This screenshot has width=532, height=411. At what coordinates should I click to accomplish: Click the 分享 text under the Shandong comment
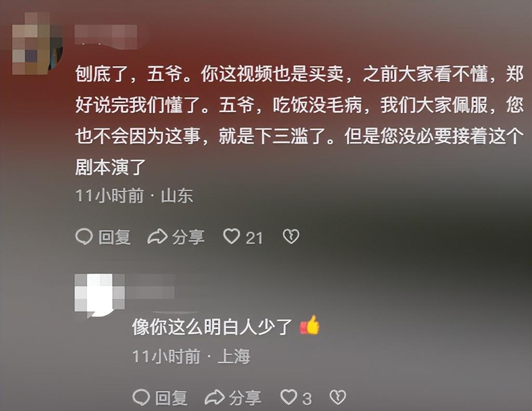click(x=188, y=237)
